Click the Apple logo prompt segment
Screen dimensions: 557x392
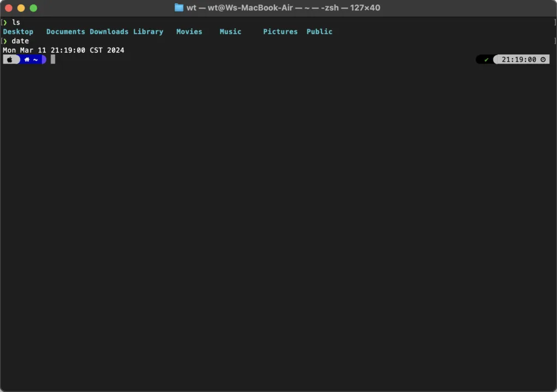[x=10, y=60]
